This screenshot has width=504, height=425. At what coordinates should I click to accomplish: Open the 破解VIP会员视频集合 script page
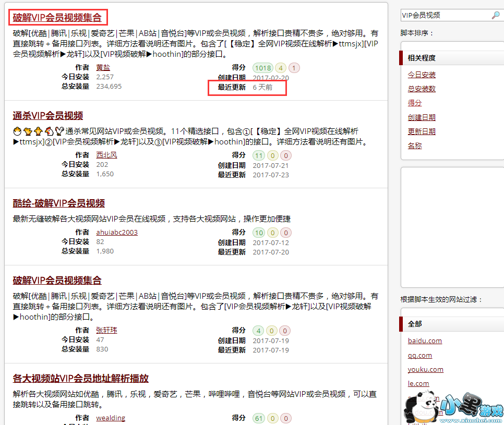58,17
